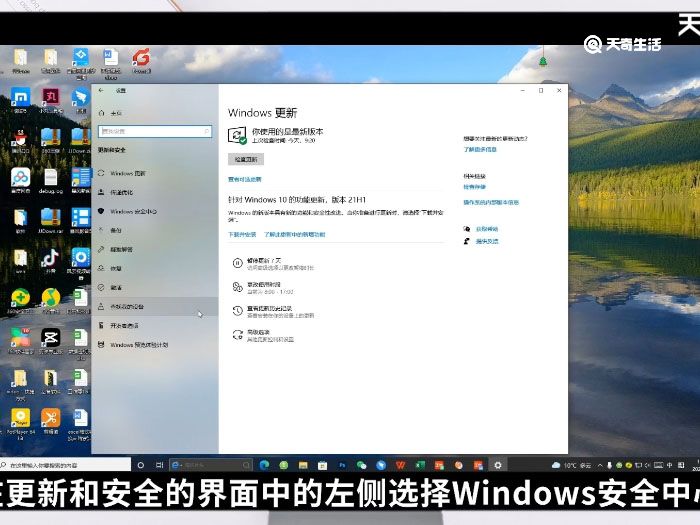
Task: Select the orange scissors icon on the desktop
Action: pos(51,421)
